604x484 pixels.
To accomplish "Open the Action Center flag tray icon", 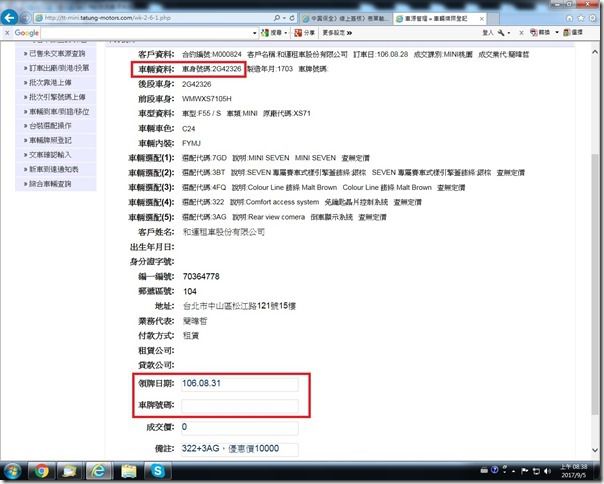I will [524, 471].
